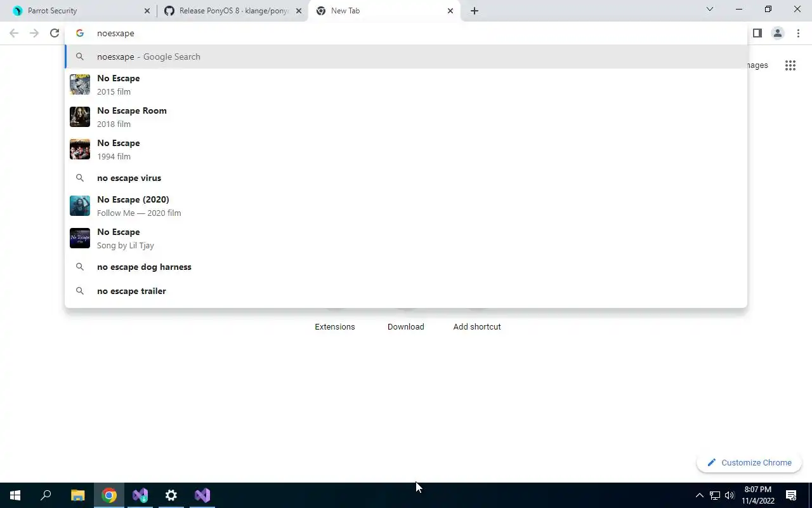Open the Extensions shortcut

click(335, 326)
